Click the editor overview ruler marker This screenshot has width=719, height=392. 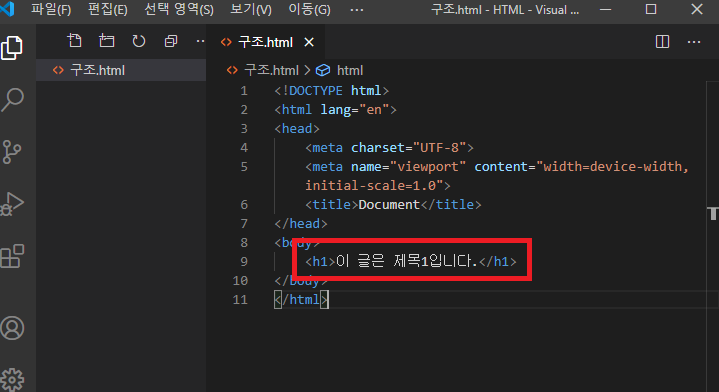pos(713,213)
